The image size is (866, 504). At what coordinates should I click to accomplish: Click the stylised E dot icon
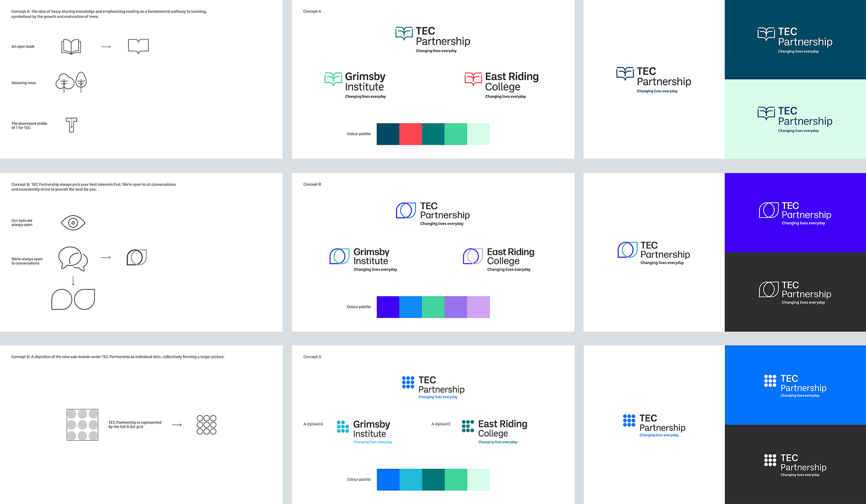point(468,426)
